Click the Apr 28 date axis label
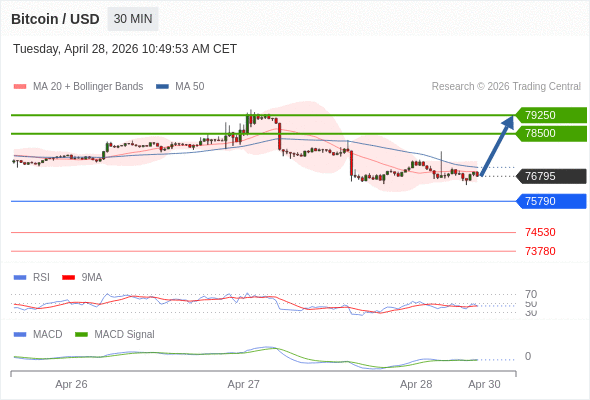The height and width of the screenshot is (400, 590). [416, 384]
